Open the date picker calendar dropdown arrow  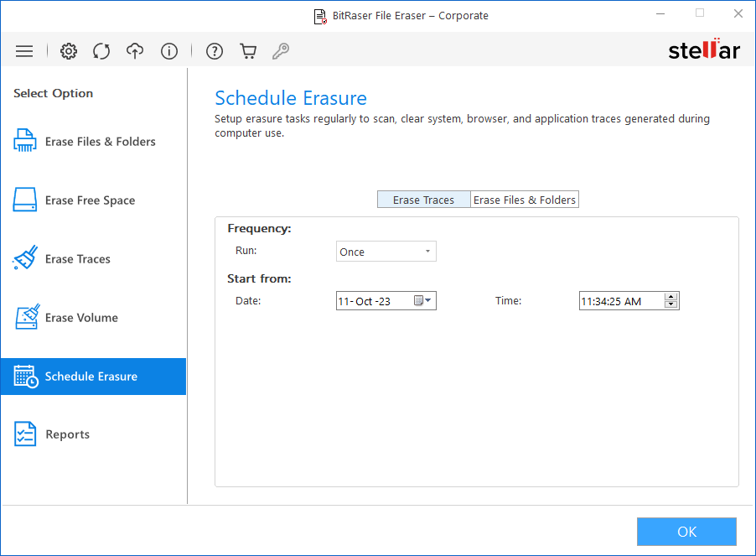click(x=428, y=300)
